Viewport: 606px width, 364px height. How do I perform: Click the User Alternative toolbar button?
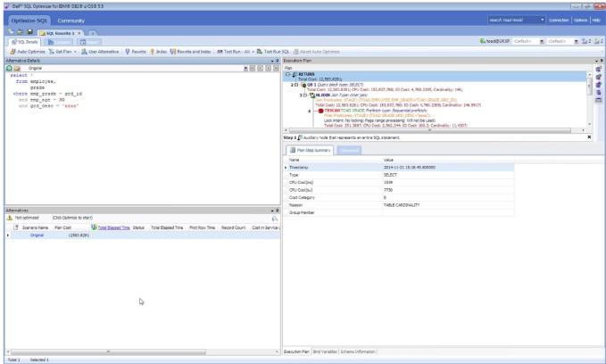pos(100,52)
